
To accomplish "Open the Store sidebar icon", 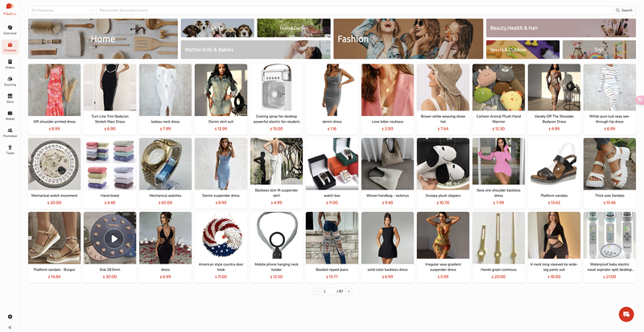I will [10, 98].
